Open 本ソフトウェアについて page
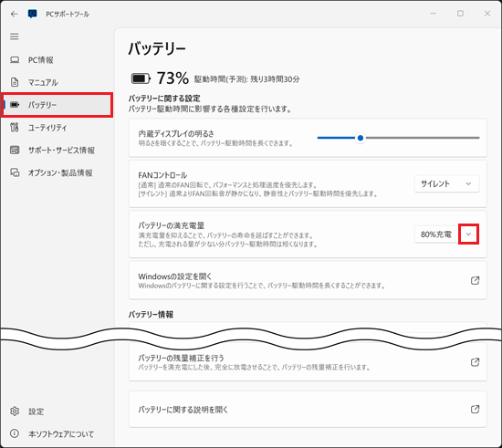Screen dimensions: 502x448 [x=57, y=433]
